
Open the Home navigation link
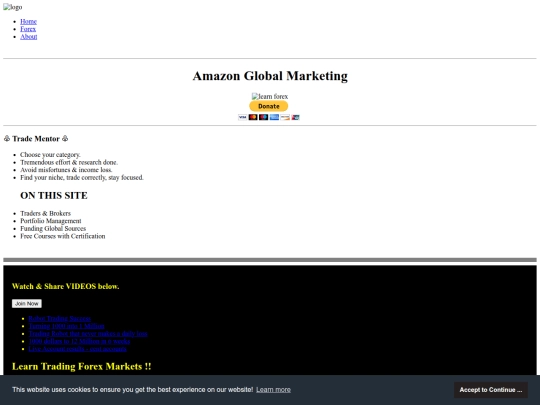coord(28,21)
